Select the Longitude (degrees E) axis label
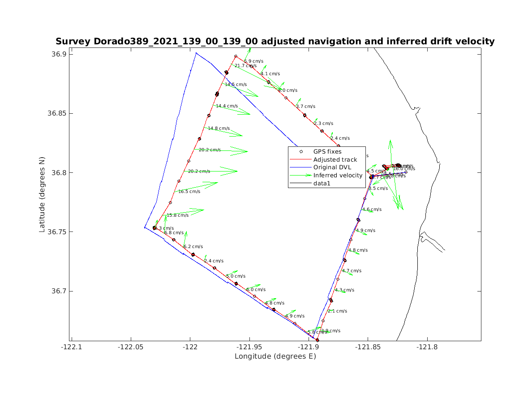The image size is (532, 403). coord(275,356)
